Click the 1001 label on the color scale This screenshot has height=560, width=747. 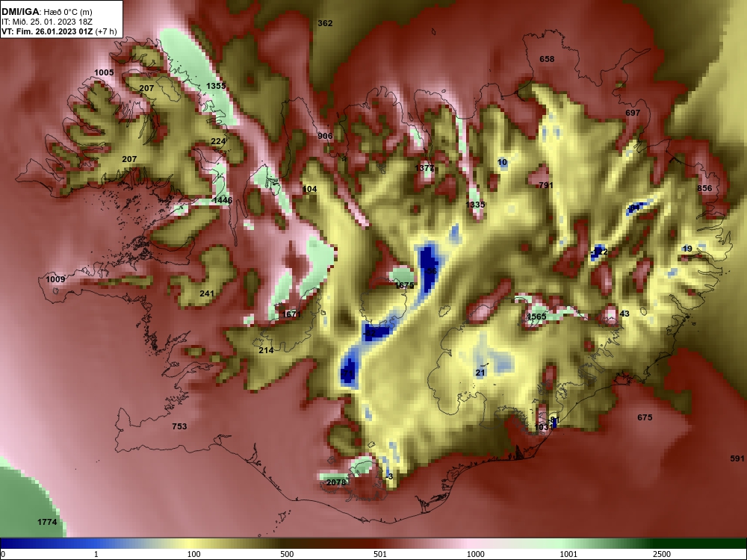pos(568,554)
